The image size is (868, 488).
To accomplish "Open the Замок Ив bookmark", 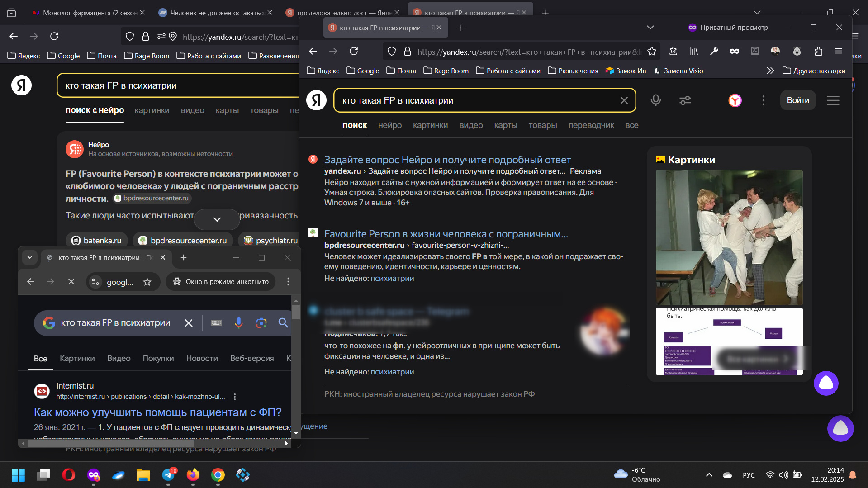I will (x=626, y=71).
